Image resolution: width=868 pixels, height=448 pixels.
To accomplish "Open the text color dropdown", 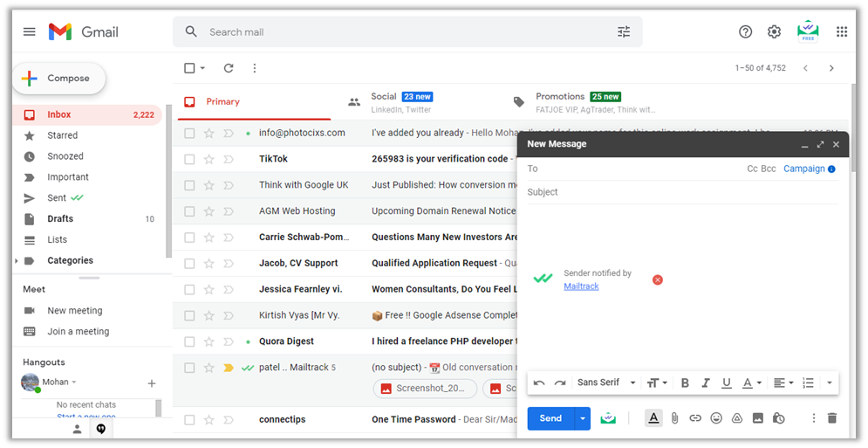I will 752,383.
